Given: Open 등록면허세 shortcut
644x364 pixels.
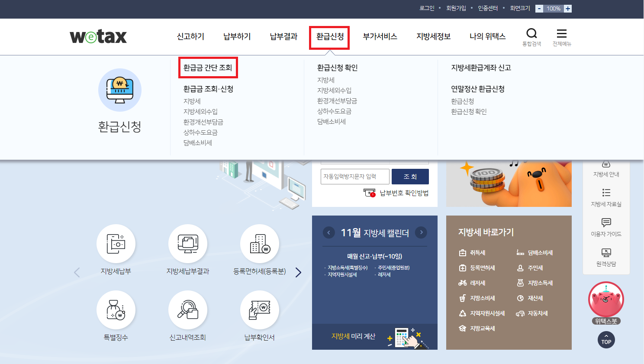Looking at the screenshot, I should coord(477,268).
